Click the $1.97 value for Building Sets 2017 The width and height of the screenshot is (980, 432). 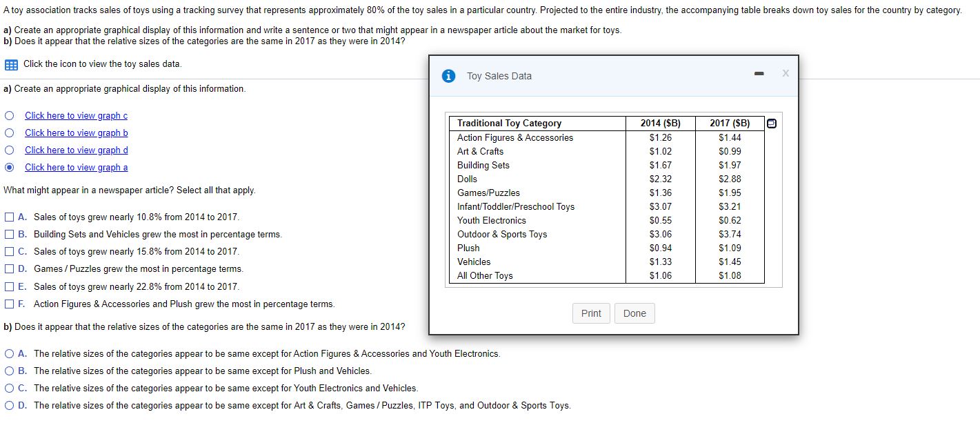(730, 165)
